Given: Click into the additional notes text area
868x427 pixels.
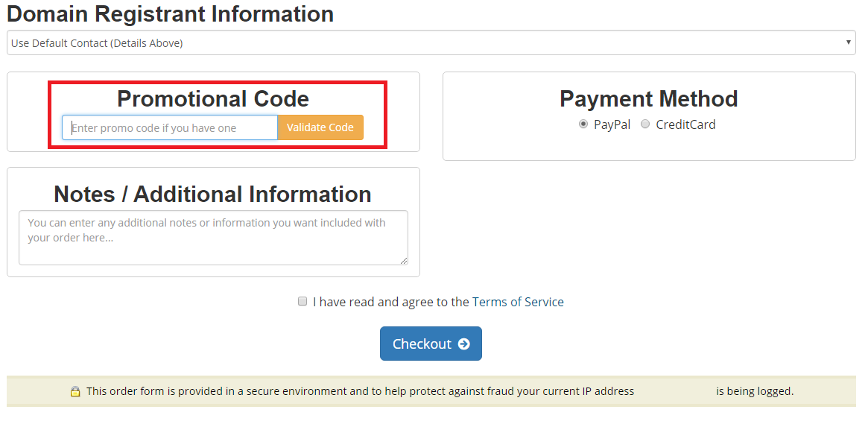Looking at the screenshot, I should click(x=213, y=238).
